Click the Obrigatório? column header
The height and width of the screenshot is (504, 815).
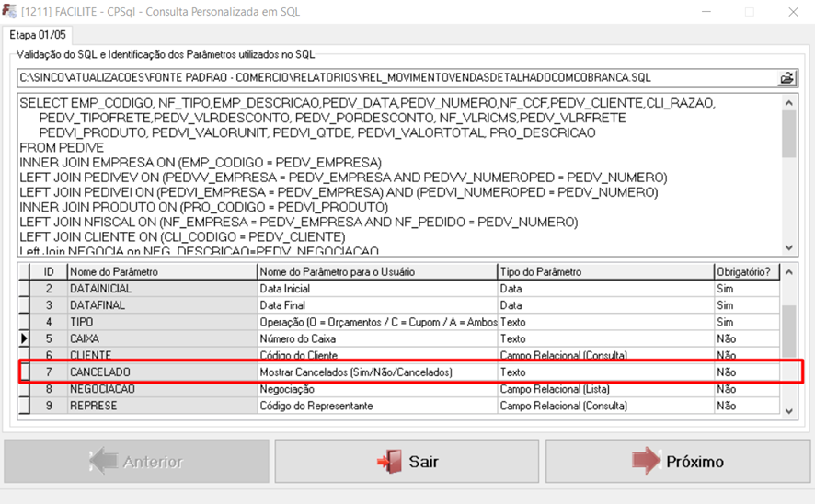[x=747, y=271]
